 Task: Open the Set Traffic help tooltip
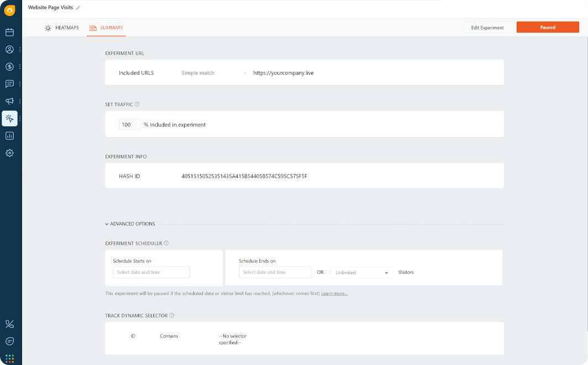click(138, 104)
